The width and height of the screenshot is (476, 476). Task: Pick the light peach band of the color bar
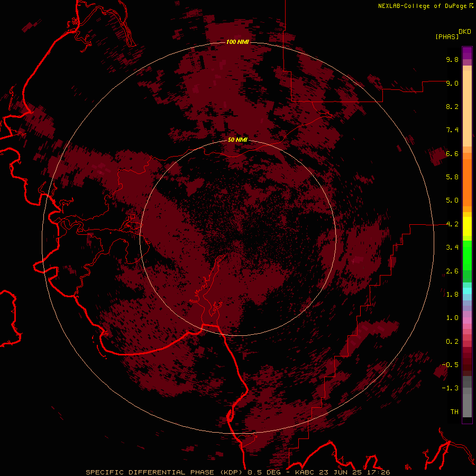point(467,108)
